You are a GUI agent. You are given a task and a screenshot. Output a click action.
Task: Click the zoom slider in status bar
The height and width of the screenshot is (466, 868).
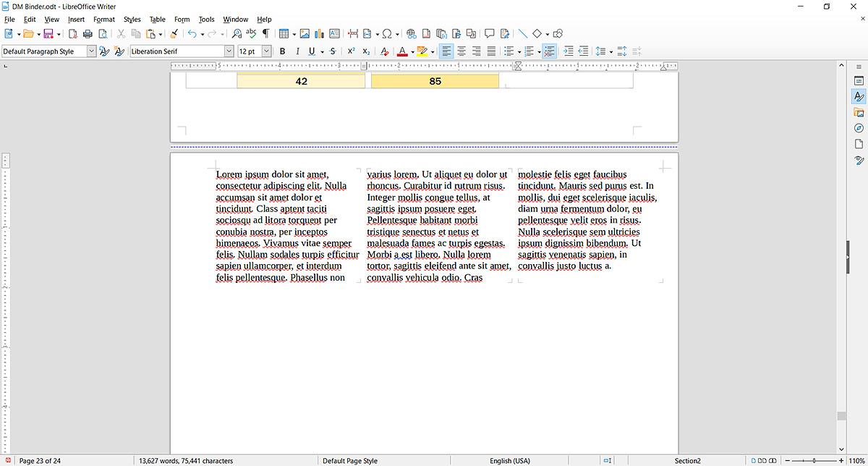(813, 460)
